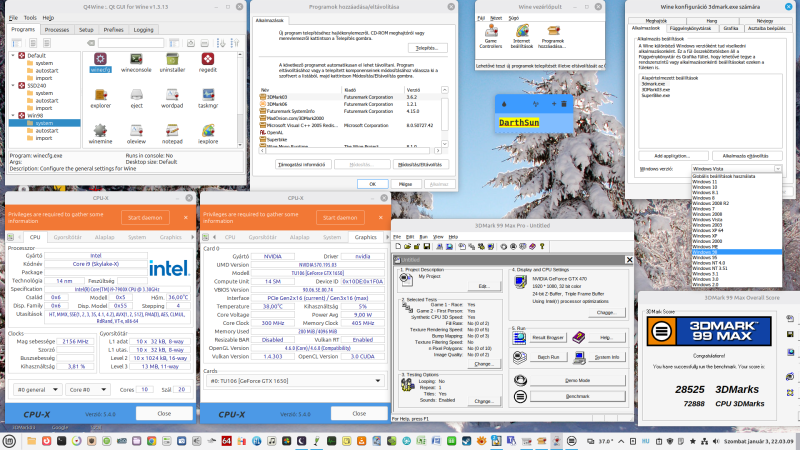Switch to Prefixes tab in Q4Wine
Image resolution: width=800 pixels, height=450 pixels.
point(113,30)
